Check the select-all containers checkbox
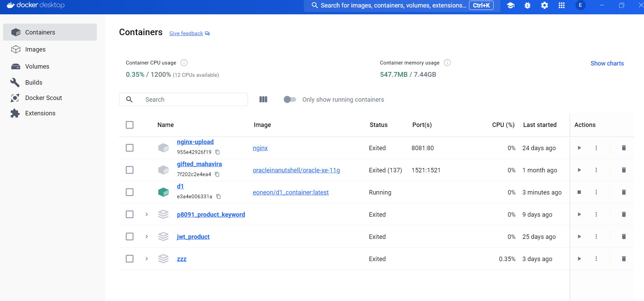The image size is (644, 301). coord(130,125)
